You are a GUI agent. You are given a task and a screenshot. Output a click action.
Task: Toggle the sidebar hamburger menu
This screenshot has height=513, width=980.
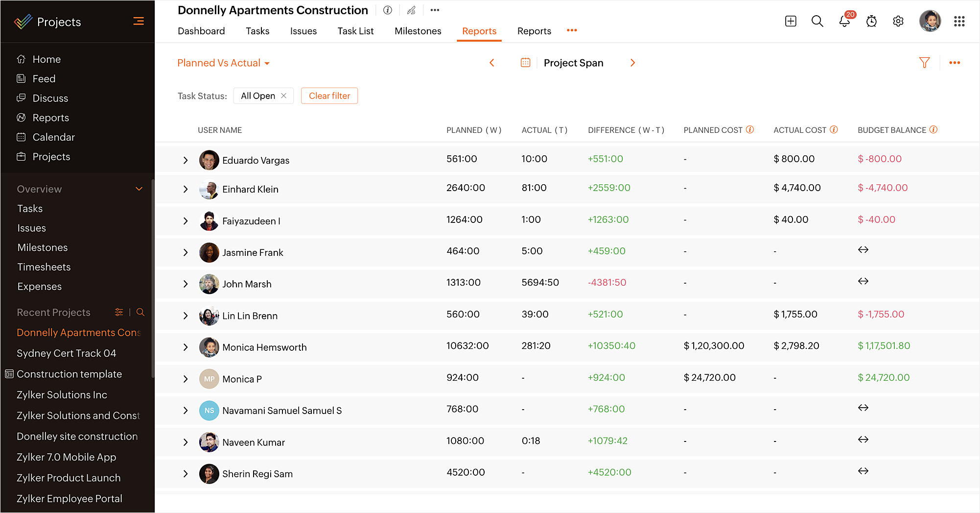(x=139, y=21)
